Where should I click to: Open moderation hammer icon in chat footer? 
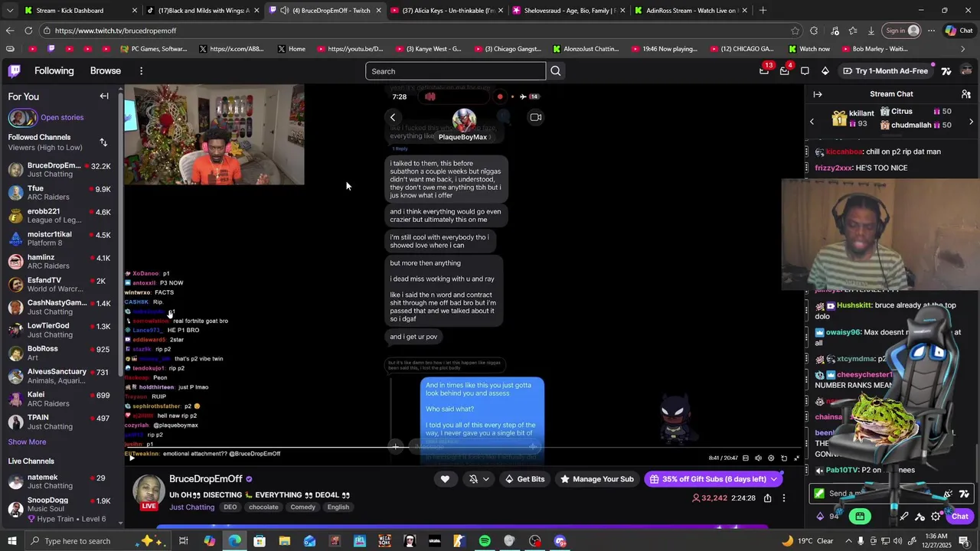coord(920,517)
